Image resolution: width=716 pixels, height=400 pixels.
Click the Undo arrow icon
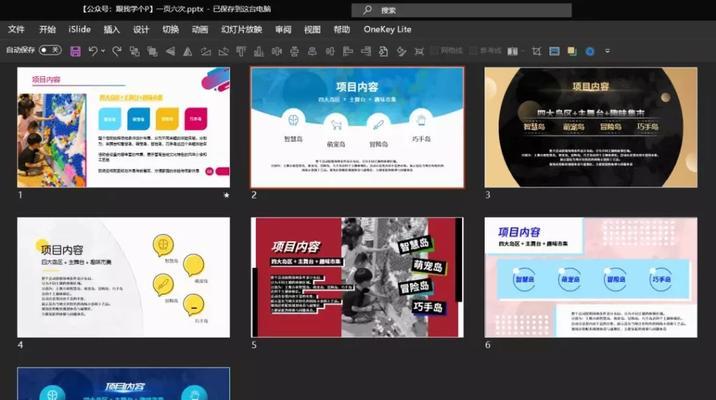click(x=93, y=51)
